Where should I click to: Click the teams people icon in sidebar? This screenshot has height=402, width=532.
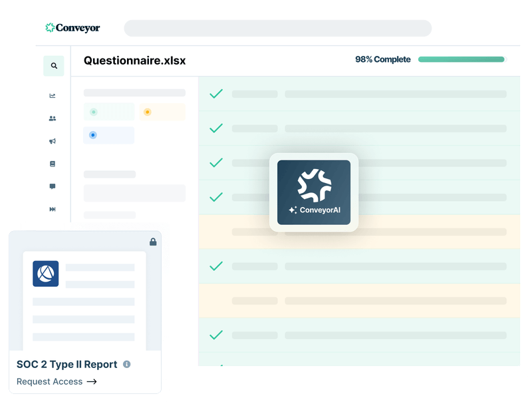click(x=53, y=118)
